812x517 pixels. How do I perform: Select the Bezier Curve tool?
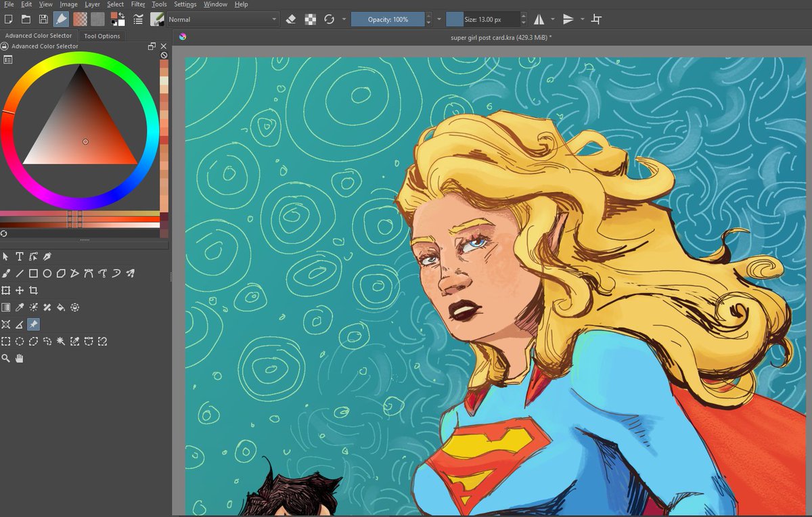[89, 273]
